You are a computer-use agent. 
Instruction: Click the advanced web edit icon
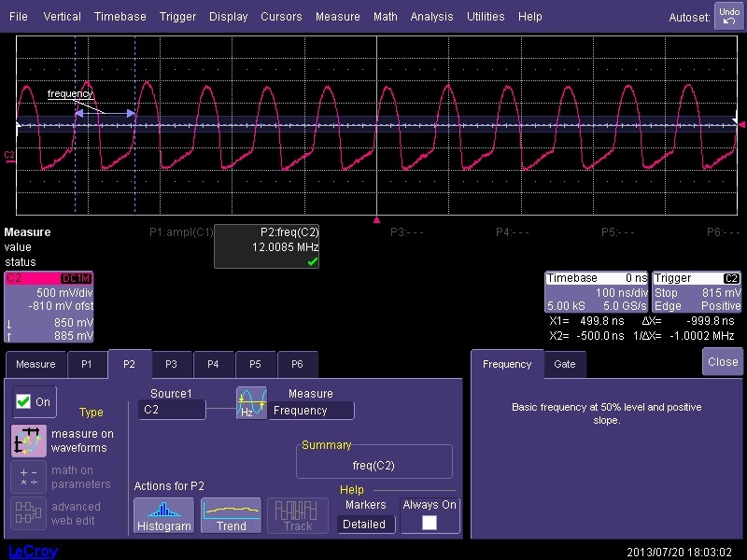29,512
